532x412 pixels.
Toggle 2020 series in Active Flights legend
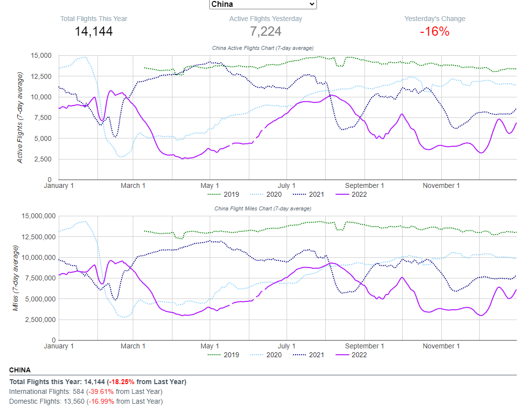[266, 194]
